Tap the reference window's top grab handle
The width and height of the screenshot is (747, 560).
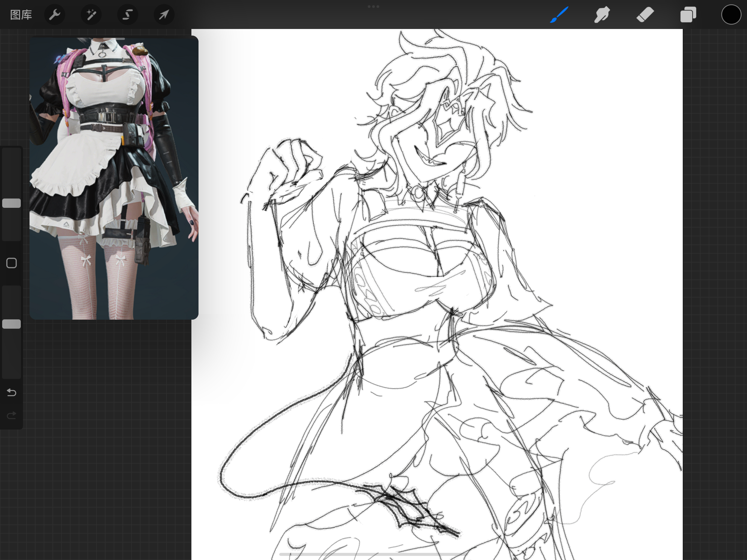114,39
